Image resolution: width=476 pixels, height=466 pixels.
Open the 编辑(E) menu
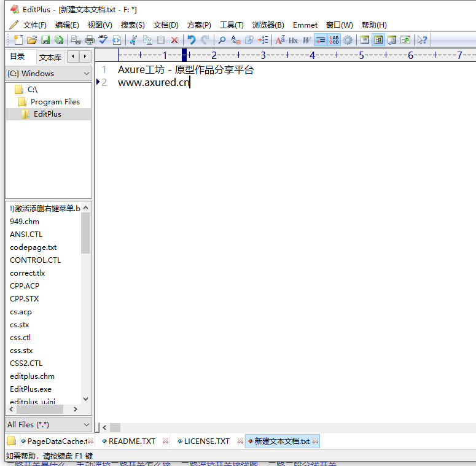click(67, 25)
